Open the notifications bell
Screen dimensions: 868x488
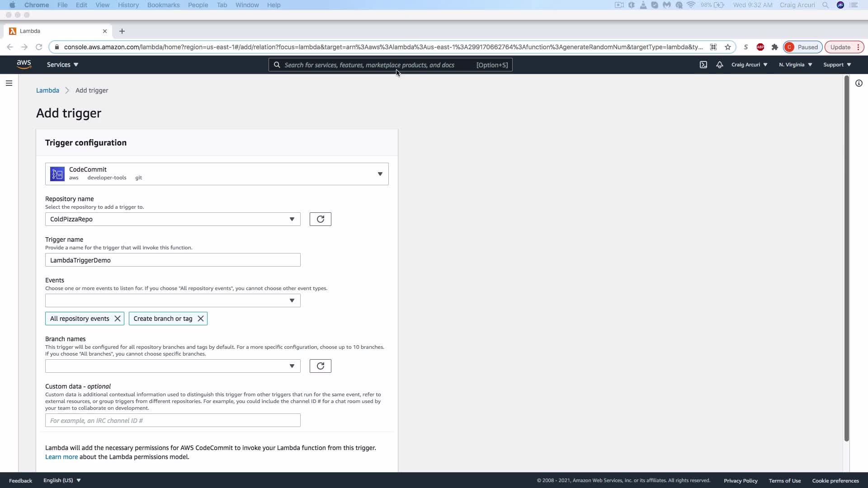[719, 65]
